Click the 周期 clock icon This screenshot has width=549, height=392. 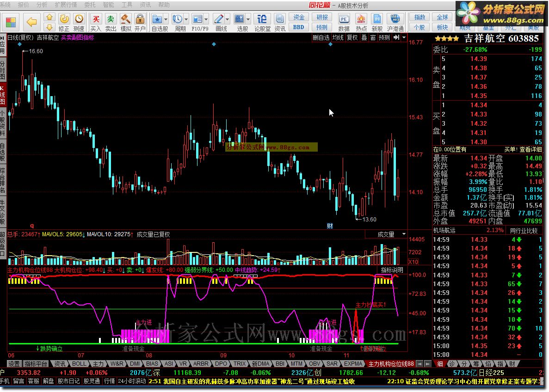click(x=178, y=19)
